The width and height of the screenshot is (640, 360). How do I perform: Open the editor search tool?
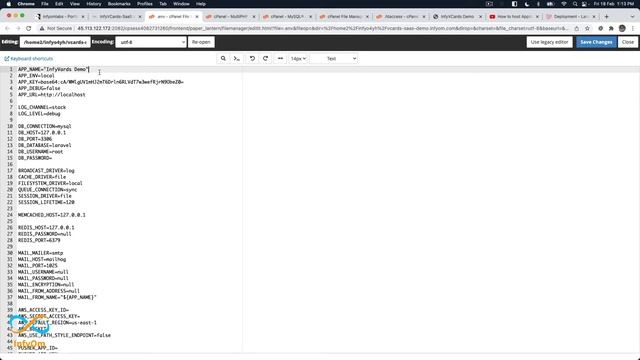223,58
